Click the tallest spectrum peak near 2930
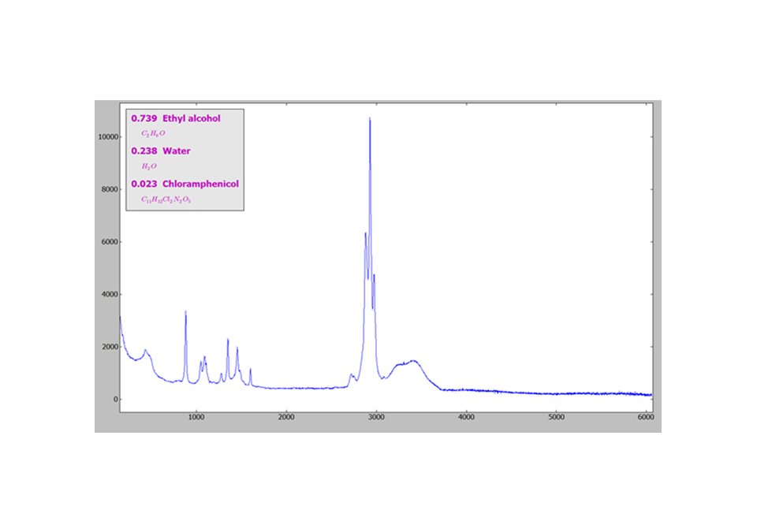 (x=370, y=119)
